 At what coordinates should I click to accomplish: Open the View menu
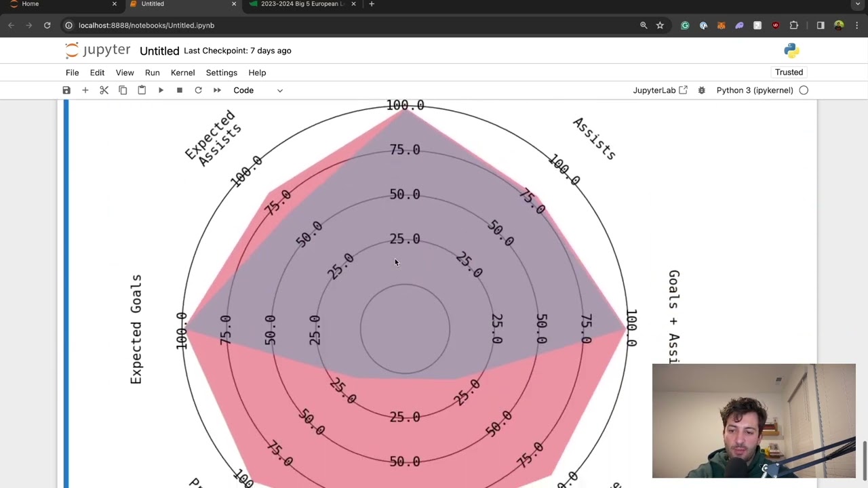pyautogui.click(x=125, y=73)
